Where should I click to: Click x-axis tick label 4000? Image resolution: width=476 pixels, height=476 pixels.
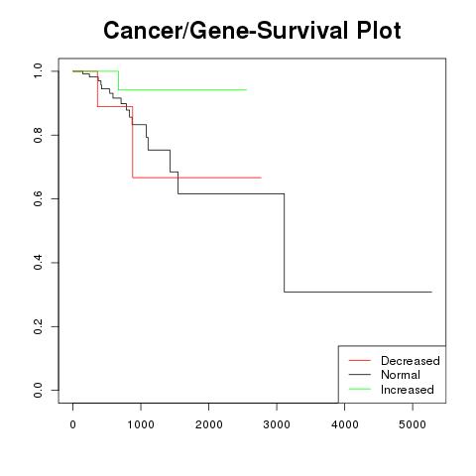point(345,424)
